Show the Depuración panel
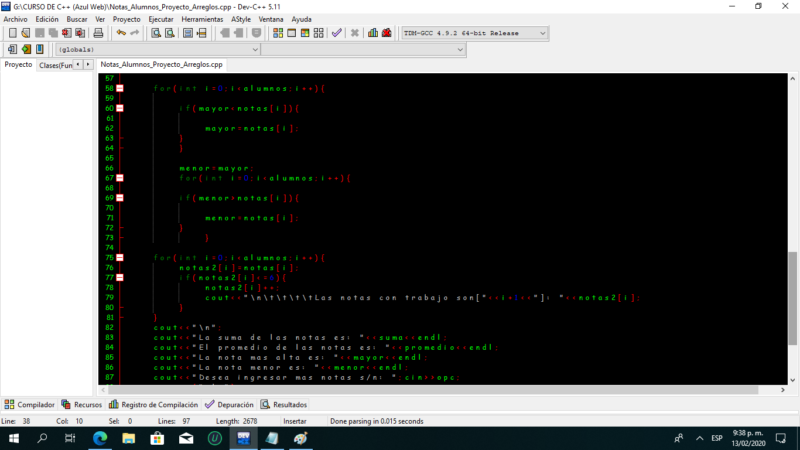The width and height of the screenshot is (800, 450). [229, 404]
